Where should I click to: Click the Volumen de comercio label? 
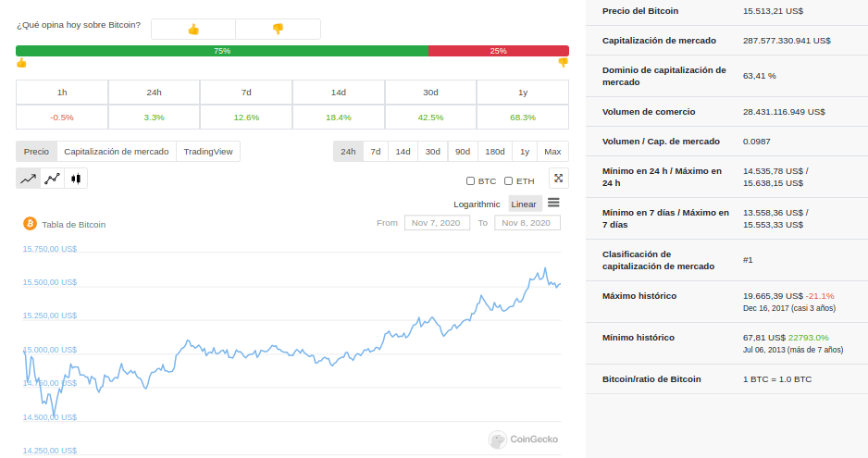[x=649, y=112]
